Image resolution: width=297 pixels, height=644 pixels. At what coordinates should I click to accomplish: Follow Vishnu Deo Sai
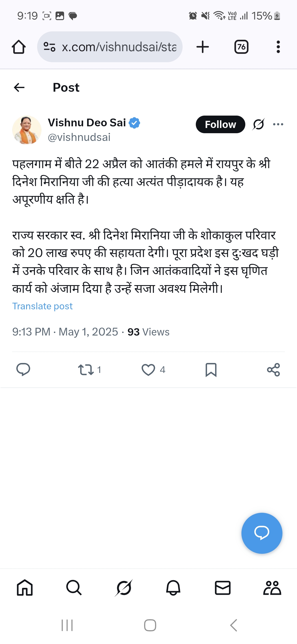(220, 124)
